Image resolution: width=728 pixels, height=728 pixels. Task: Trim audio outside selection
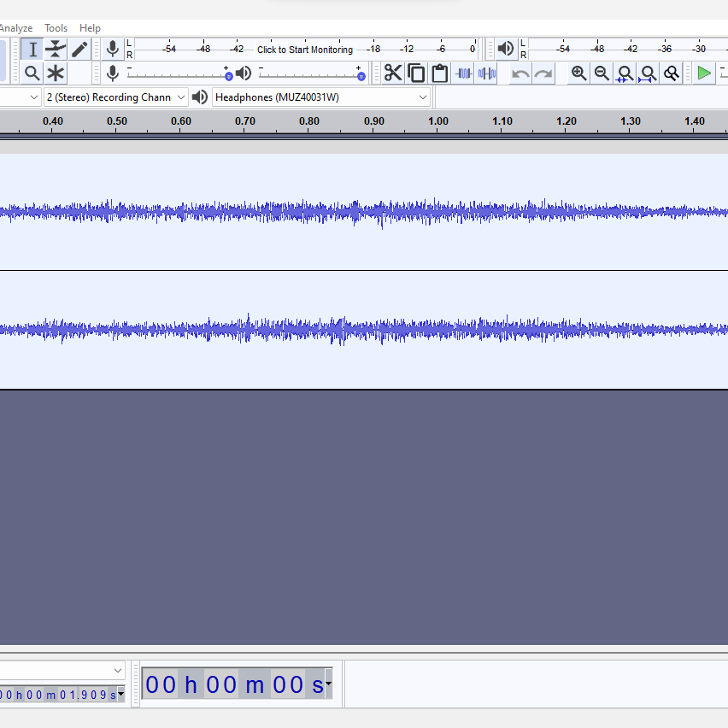pyautogui.click(x=464, y=73)
